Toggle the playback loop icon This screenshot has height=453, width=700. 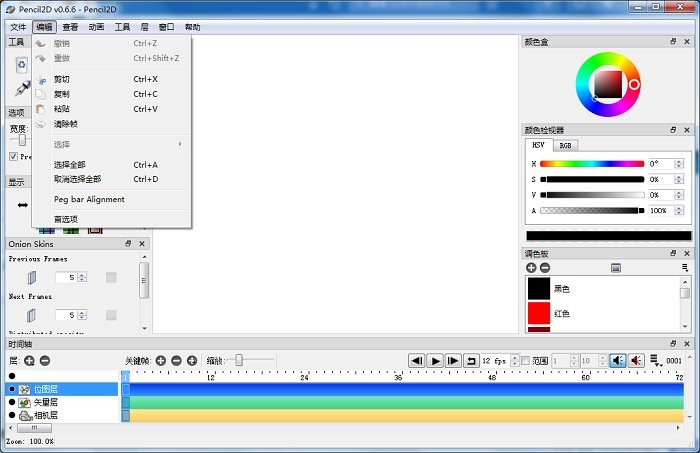tap(470, 360)
